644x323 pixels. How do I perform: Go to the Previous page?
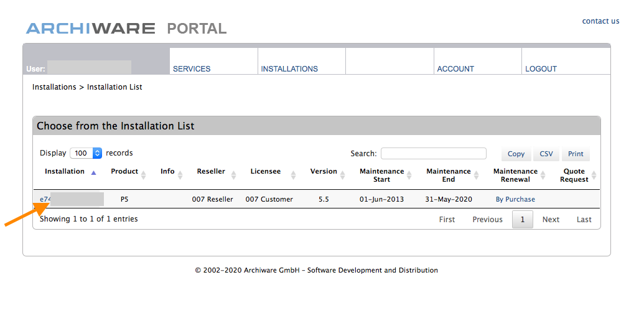pos(487,220)
